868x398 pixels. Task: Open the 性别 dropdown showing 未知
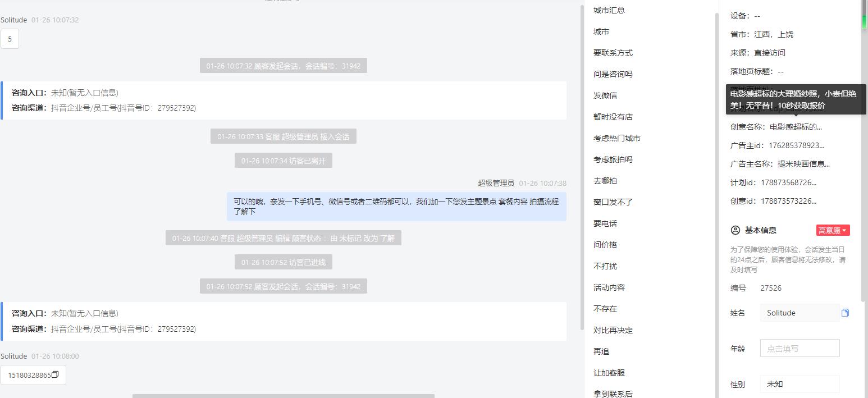click(800, 384)
